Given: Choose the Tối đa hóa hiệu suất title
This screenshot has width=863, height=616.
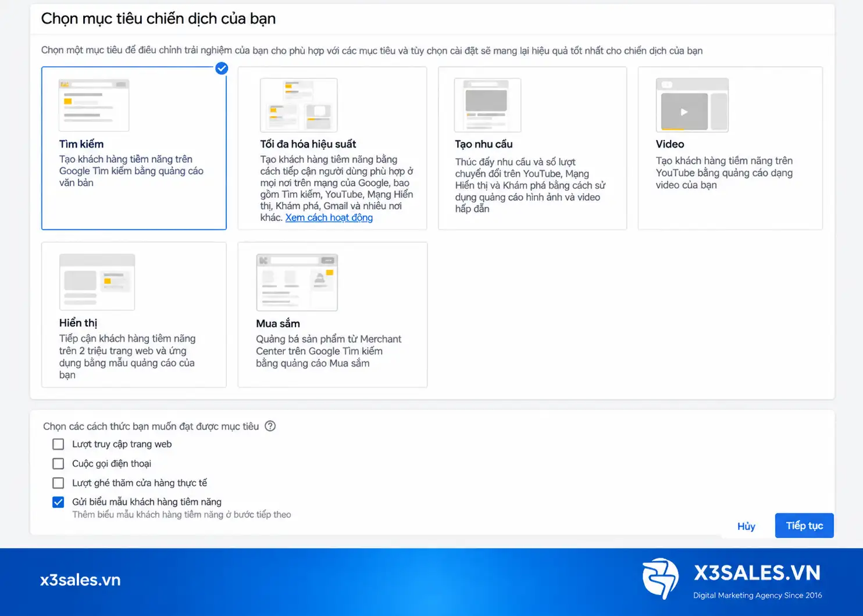Looking at the screenshot, I should pos(308,144).
